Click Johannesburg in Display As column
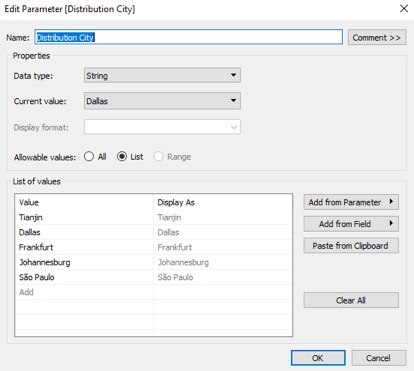 click(223, 262)
